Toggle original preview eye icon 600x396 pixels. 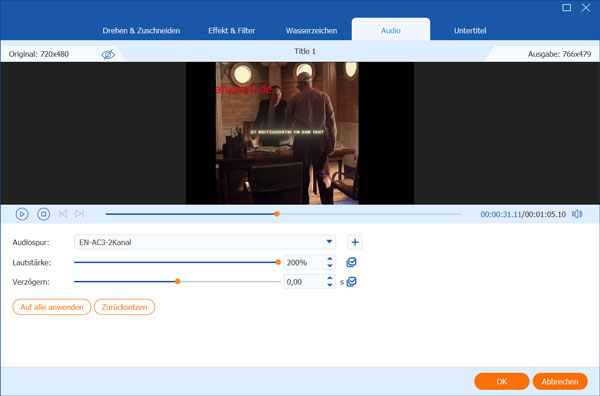108,54
